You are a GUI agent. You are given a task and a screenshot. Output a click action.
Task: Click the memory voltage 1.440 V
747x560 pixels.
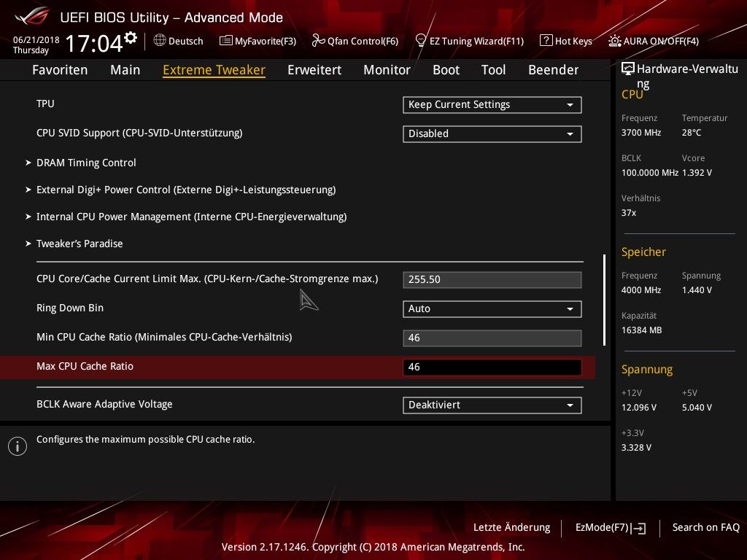click(x=697, y=290)
